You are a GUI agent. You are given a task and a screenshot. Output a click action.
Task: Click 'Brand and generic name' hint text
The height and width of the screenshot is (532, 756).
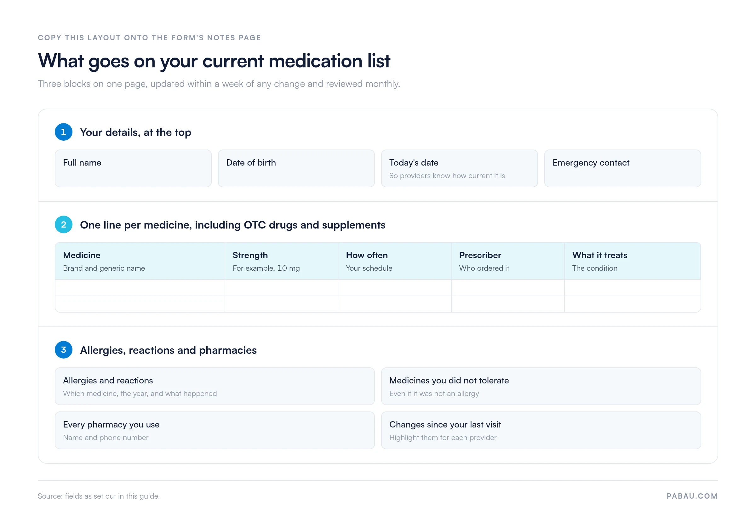[104, 268]
